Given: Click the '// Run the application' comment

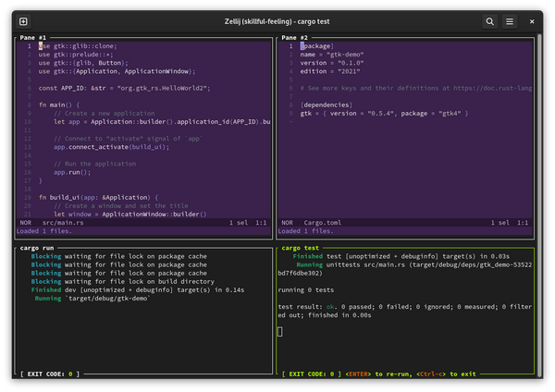Looking at the screenshot, I should [x=95, y=164].
